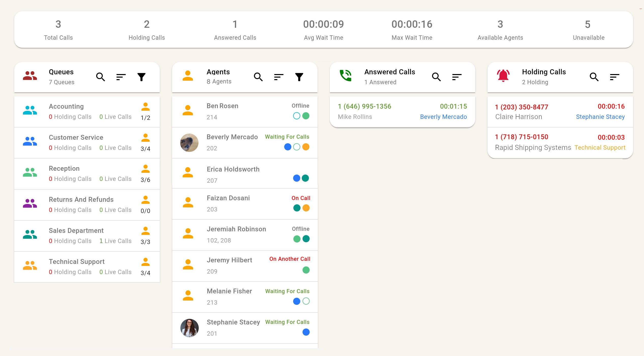Open sort options in Queues panel
Screen dimensions: 644x356
click(x=121, y=77)
